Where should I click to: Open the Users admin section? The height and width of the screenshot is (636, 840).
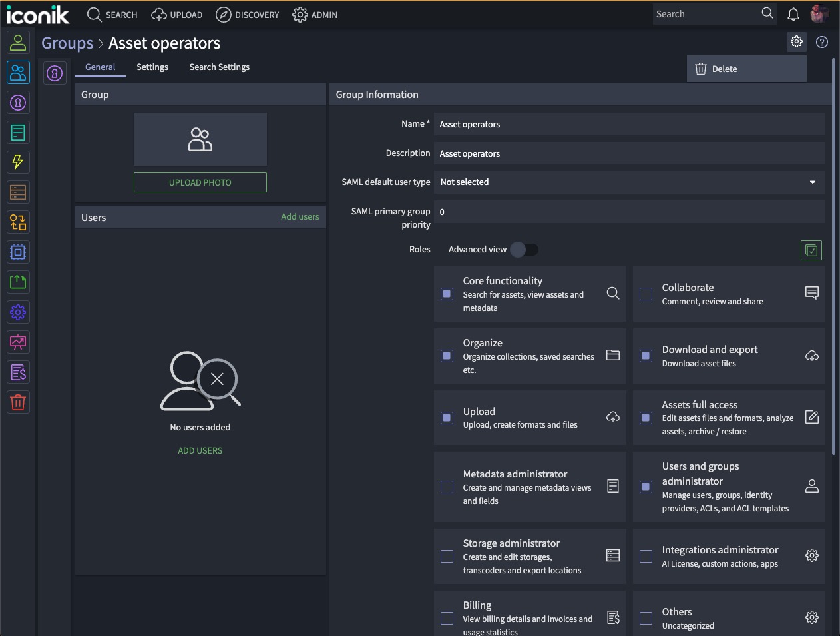17,42
